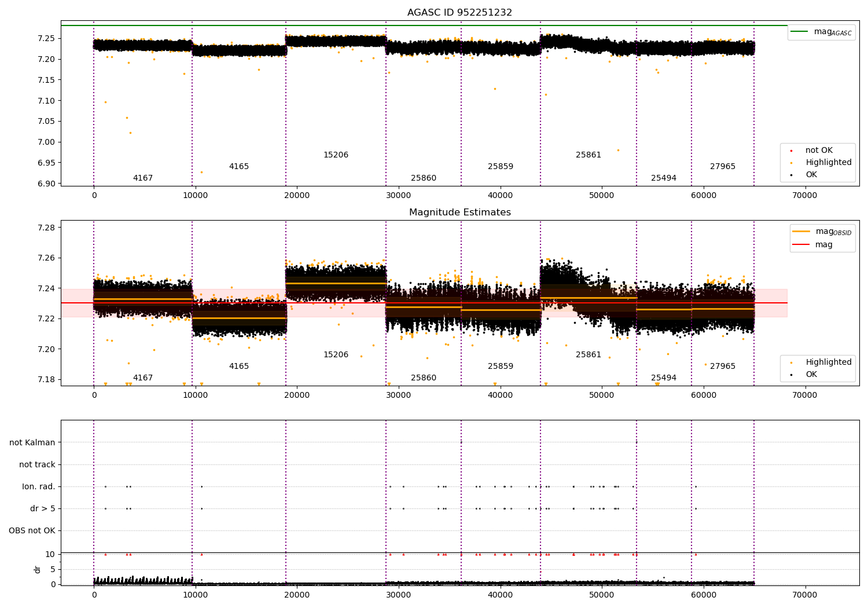The width and height of the screenshot is (868, 608).
Task: Click obsid 25494 in the Magnitude Estimates plot
Action: coord(664,378)
